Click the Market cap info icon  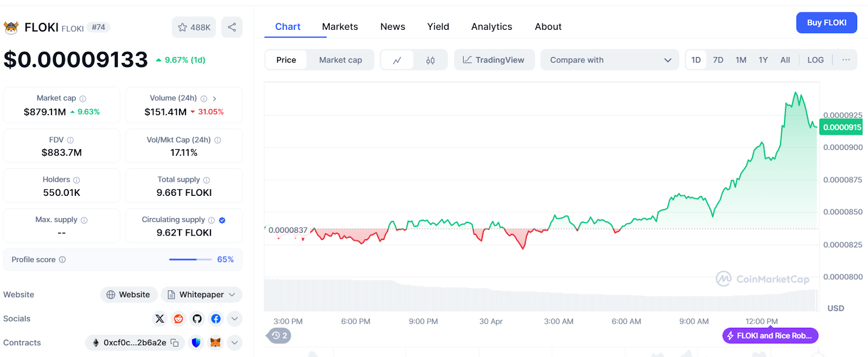coord(83,99)
